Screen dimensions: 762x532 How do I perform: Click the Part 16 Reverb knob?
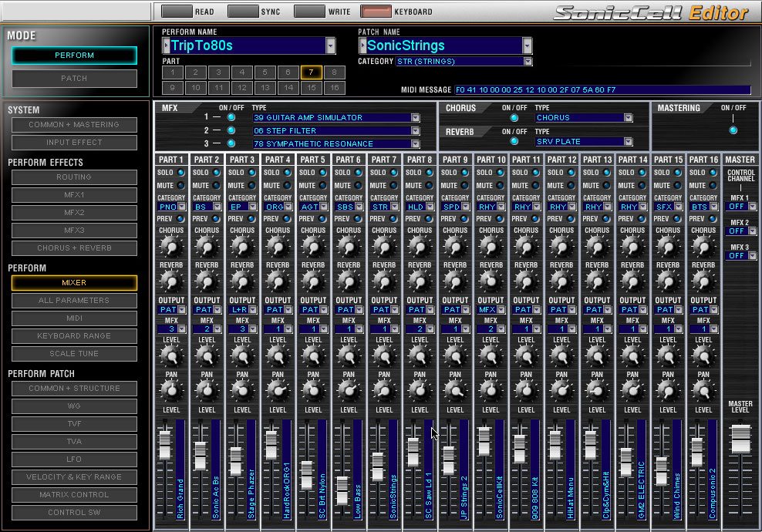(x=703, y=281)
